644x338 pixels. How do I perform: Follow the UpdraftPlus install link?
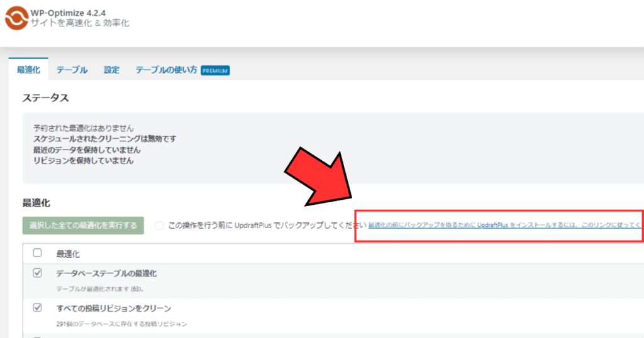[x=503, y=225]
